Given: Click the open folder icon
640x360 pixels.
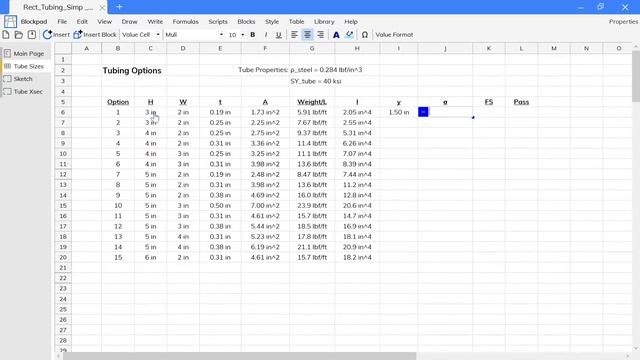Looking at the screenshot, I should (18, 35).
